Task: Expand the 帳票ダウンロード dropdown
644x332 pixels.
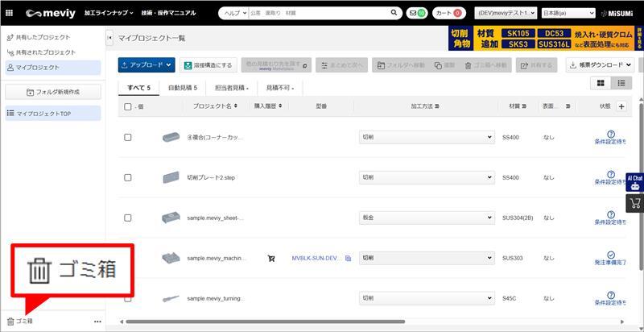Action: coord(600,65)
